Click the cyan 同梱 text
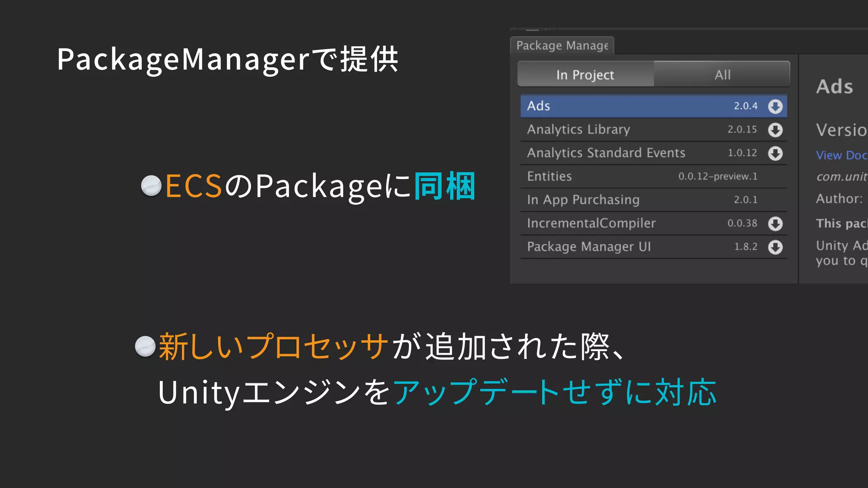 (445, 186)
